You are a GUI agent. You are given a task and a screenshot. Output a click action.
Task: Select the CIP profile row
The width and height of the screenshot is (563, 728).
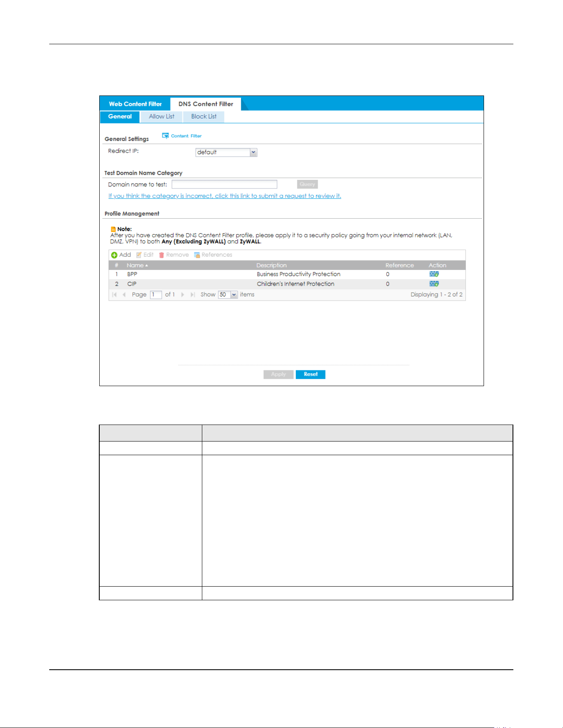click(x=287, y=284)
